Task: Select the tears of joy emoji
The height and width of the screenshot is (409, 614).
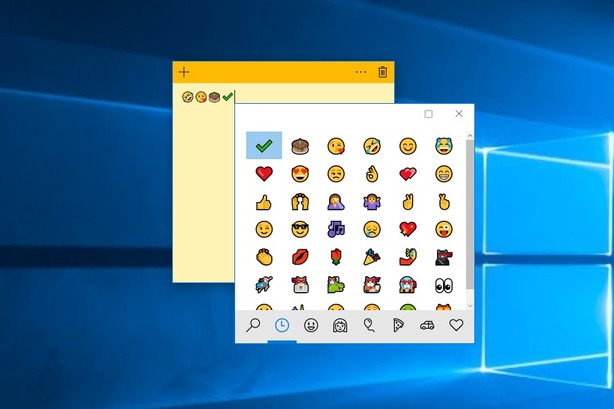Action: point(444,146)
